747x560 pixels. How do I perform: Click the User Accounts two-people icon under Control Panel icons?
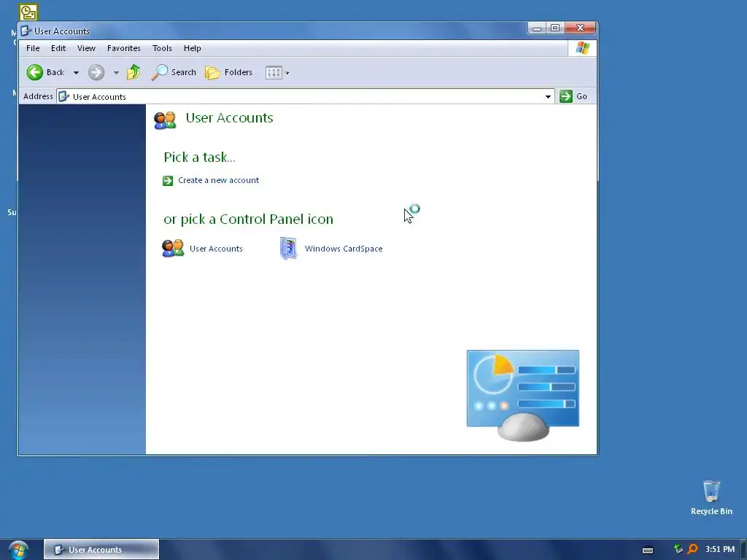[x=173, y=248]
